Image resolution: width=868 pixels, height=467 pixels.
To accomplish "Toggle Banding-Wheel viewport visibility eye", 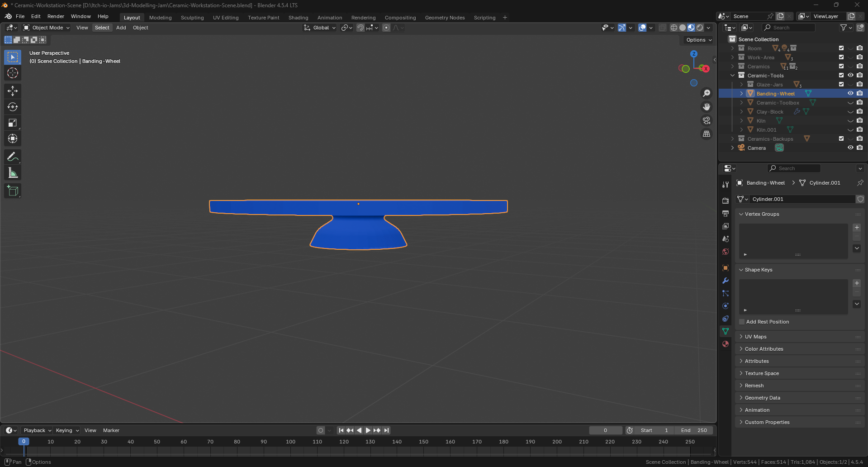I will point(850,93).
